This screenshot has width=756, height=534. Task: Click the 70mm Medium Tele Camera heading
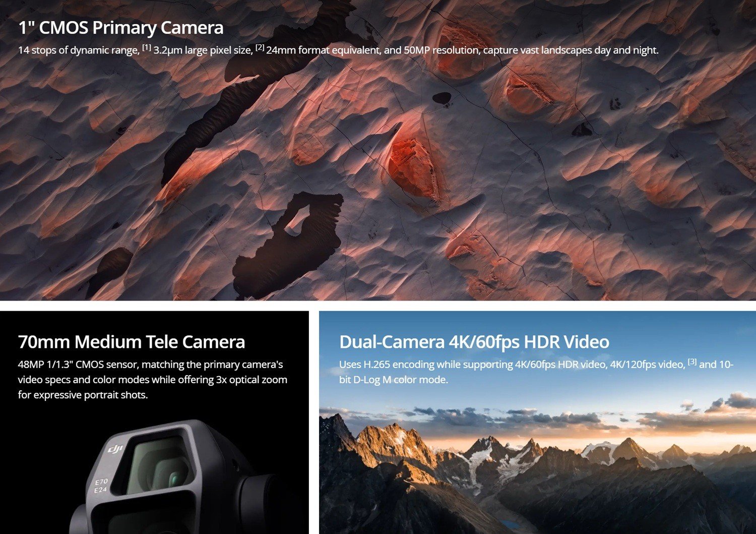[x=131, y=342]
